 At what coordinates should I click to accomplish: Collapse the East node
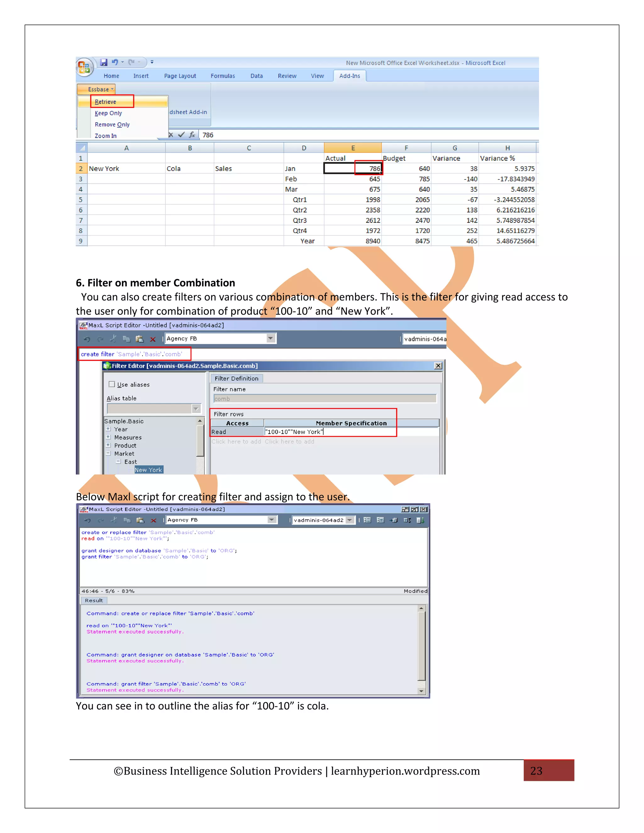click(118, 461)
